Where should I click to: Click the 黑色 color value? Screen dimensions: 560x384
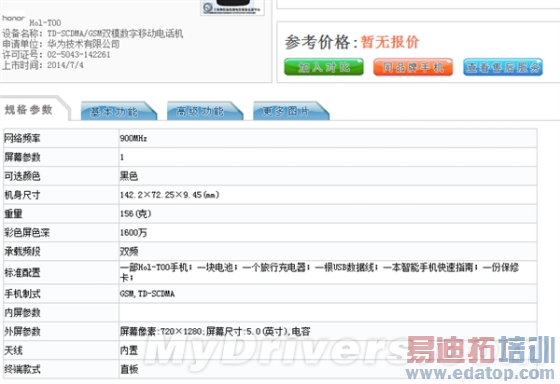click(x=129, y=176)
